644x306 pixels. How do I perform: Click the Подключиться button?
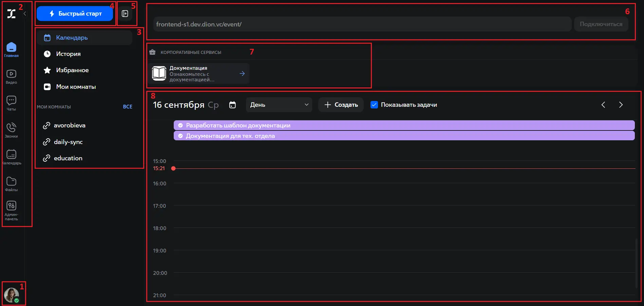click(x=601, y=24)
